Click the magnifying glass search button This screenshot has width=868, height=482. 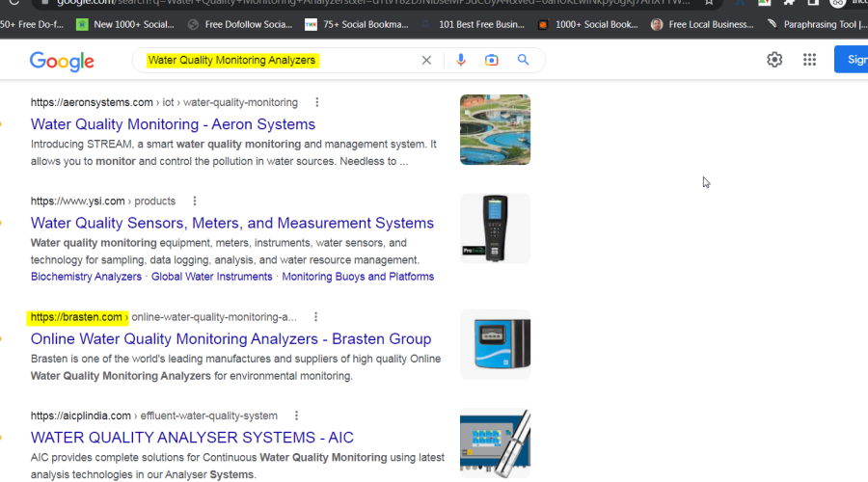(x=524, y=60)
